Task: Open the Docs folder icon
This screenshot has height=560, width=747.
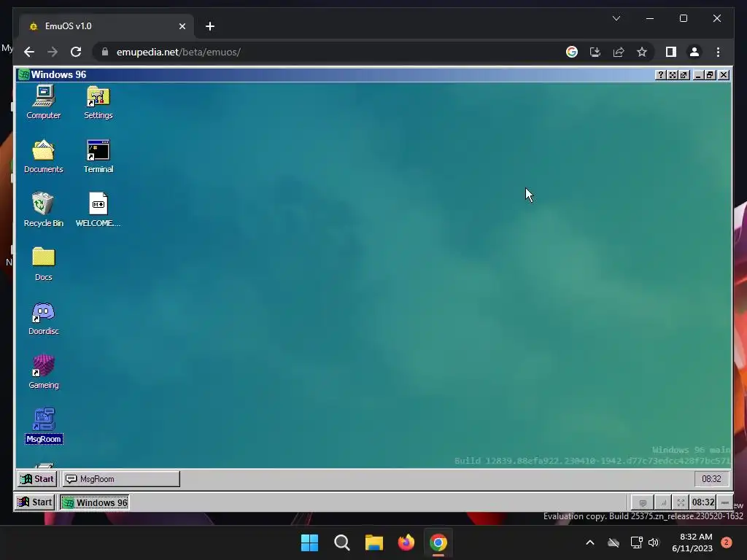Action: click(x=43, y=264)
